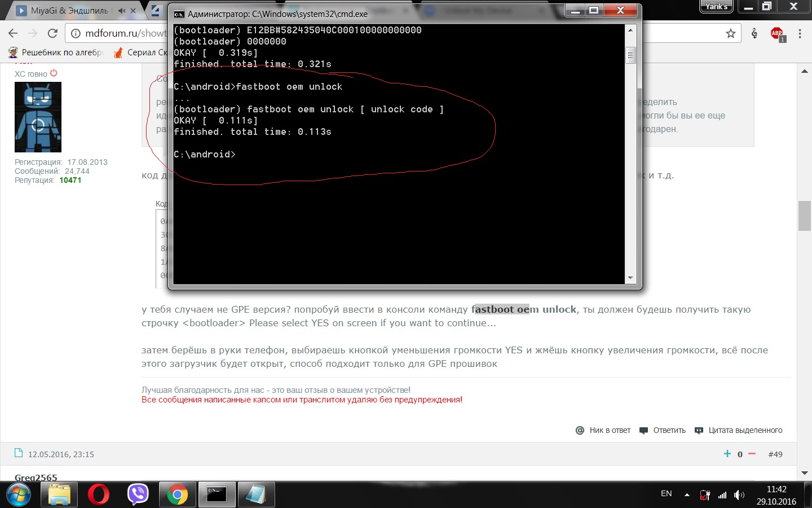Downvote the post with minus sign
Viewport: 812px width, 508px height.
point(752,454)
